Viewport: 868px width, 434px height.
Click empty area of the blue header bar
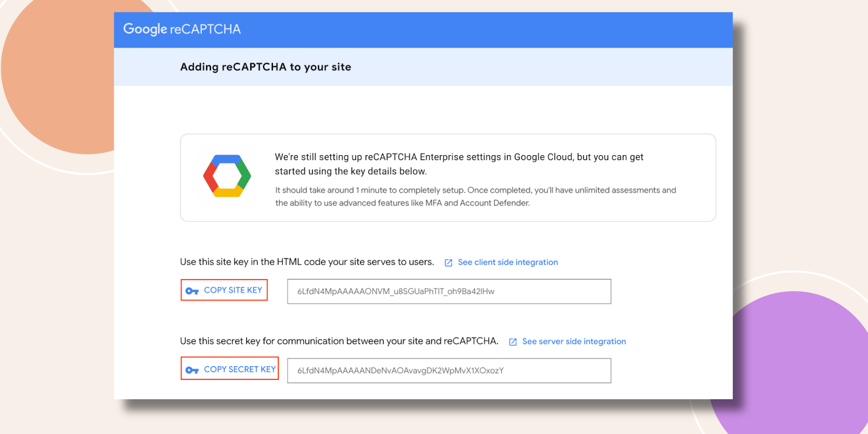(488, 30)
